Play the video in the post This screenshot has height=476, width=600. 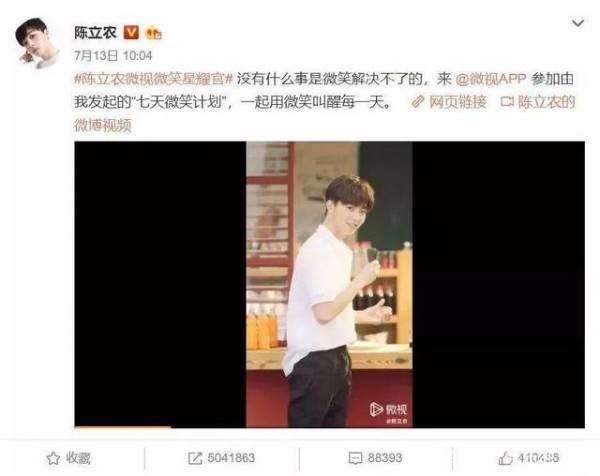(x=329, y=284)
